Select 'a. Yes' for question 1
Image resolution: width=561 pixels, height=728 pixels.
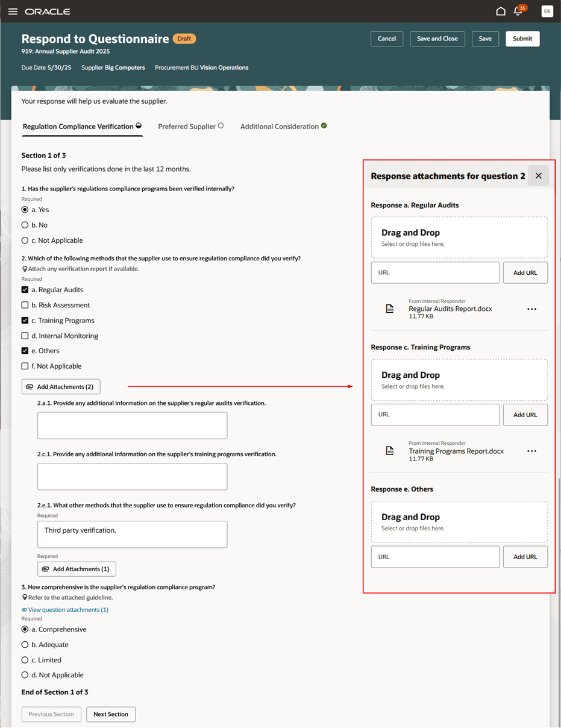click(x=25, y=210)
